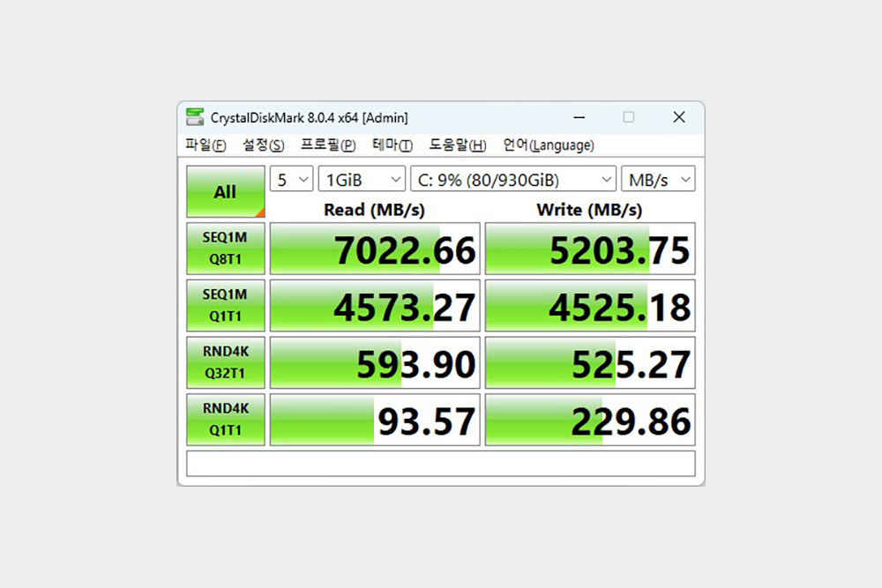Open the 설정(S) menu
882x588 pixels.
pyautogui.click(x=263, y=145)
